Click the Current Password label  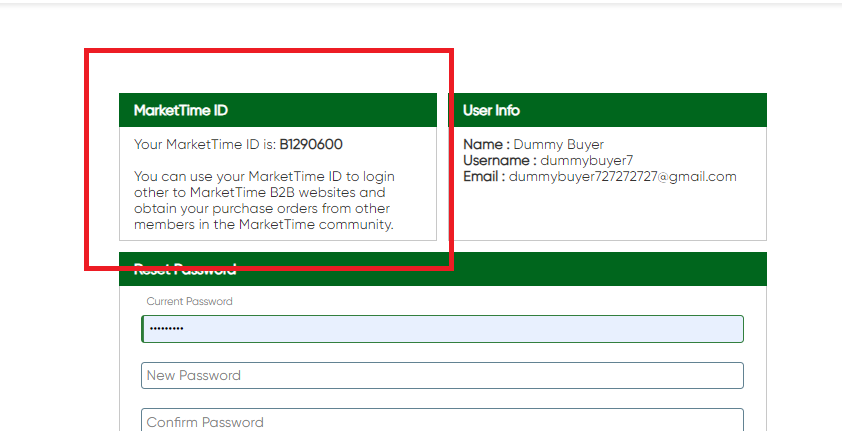coord(190,301)
